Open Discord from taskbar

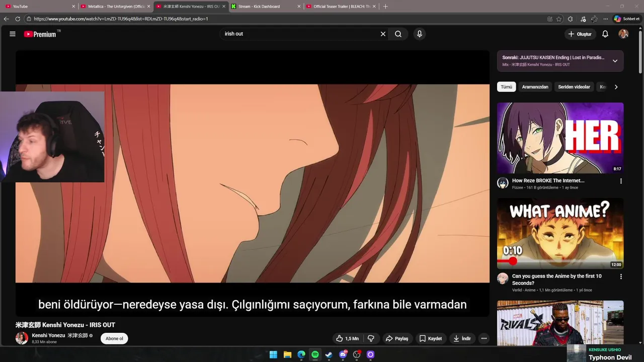click(x=343, y=354)
